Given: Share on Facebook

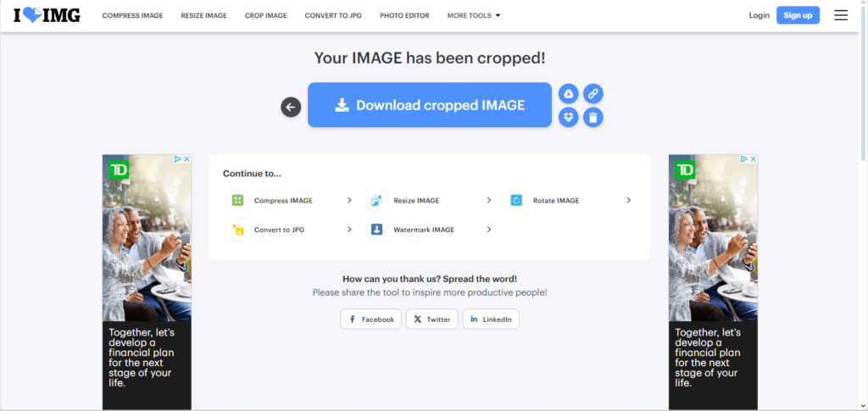Looking at the screenshot, I should click(x=370, y=319).
